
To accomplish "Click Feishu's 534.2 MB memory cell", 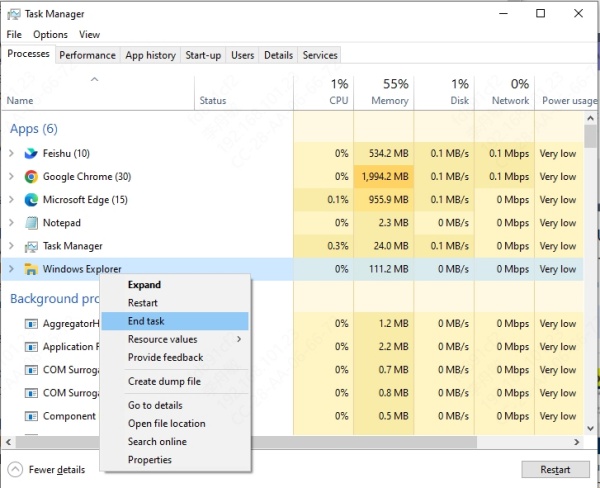I will [384, 153].
